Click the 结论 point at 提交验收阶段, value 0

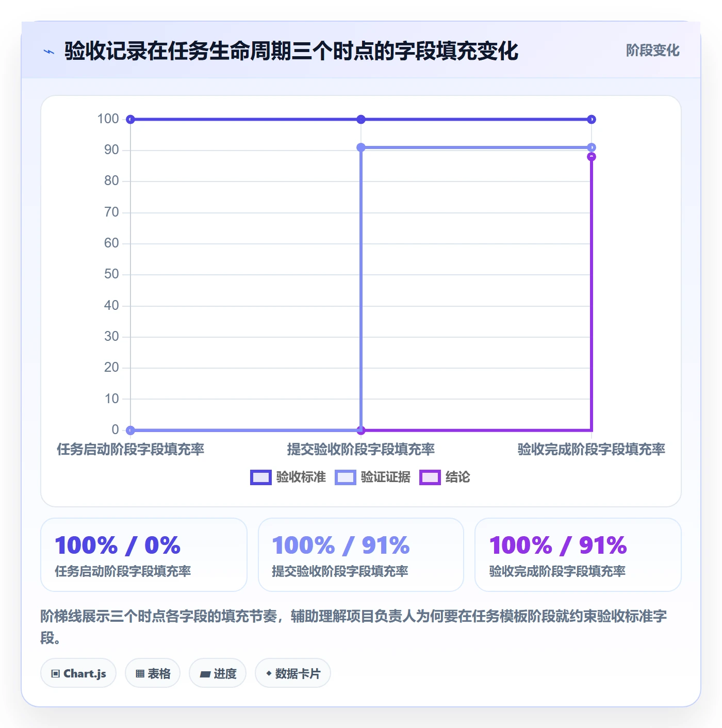click(x=361, y=430)
